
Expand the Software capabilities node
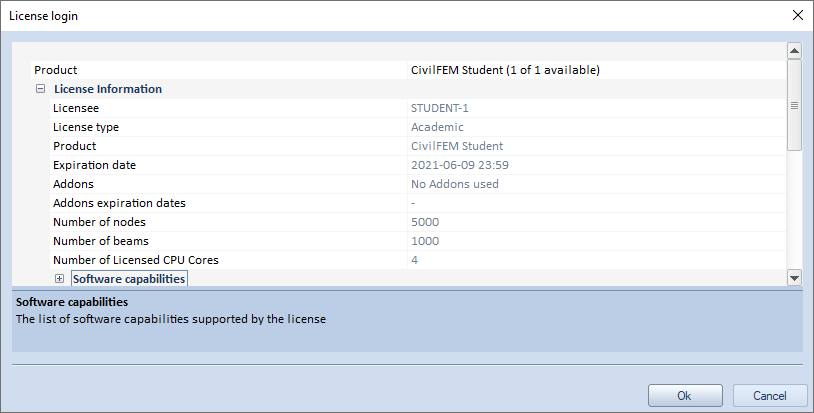tap(60, 279)
